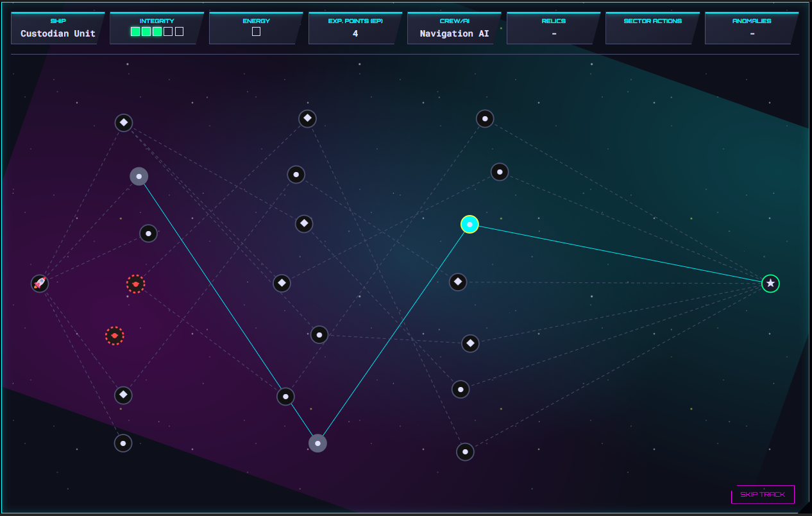This screenshot has width=812, height=516.
Task: Click the rocket ship start node
Action: 40,283
